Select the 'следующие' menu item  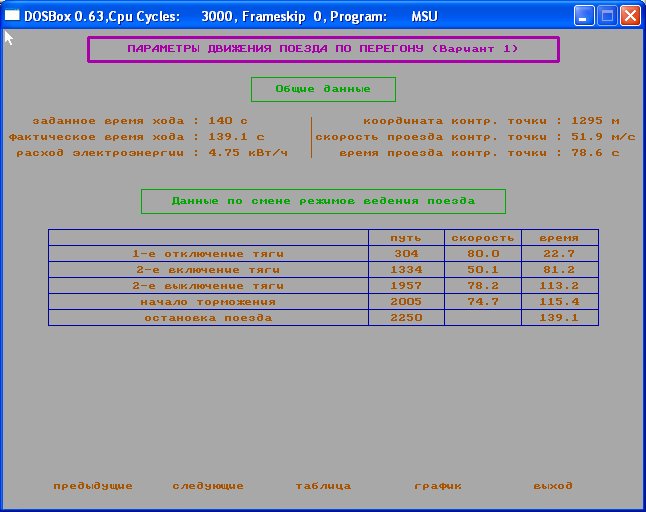pyautogui.click(x=208, y=486)
